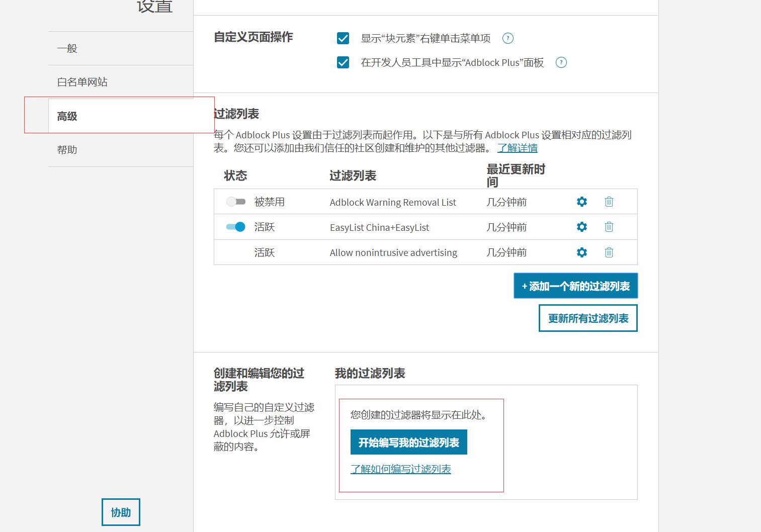Follow the 了解详情 link
Viewport: 761px width, 532px height.
click(x=518, y=148)
